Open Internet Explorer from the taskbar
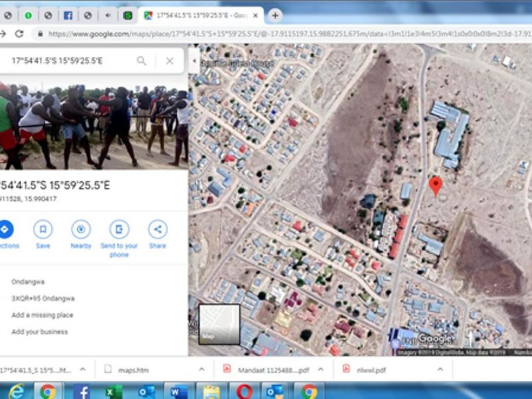This screenshot has height=399, width=532. (16, 391)
